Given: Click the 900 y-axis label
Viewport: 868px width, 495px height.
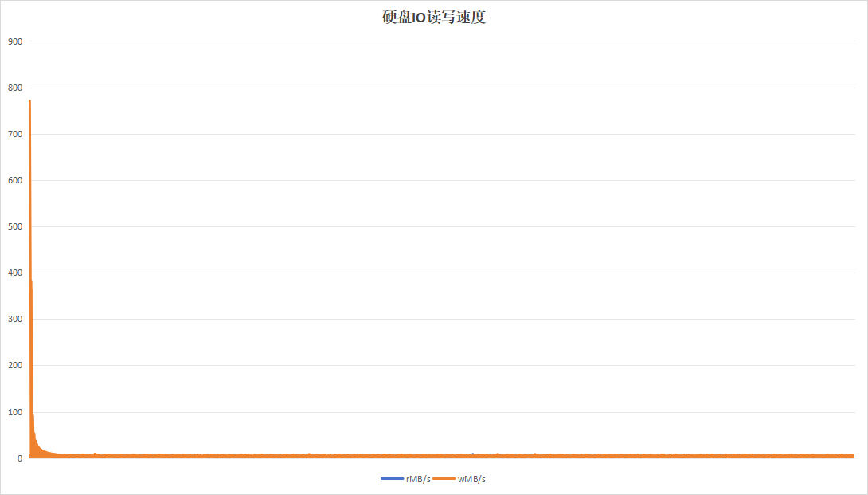Looking at the screenshot, I should click(x=15, y=41).
